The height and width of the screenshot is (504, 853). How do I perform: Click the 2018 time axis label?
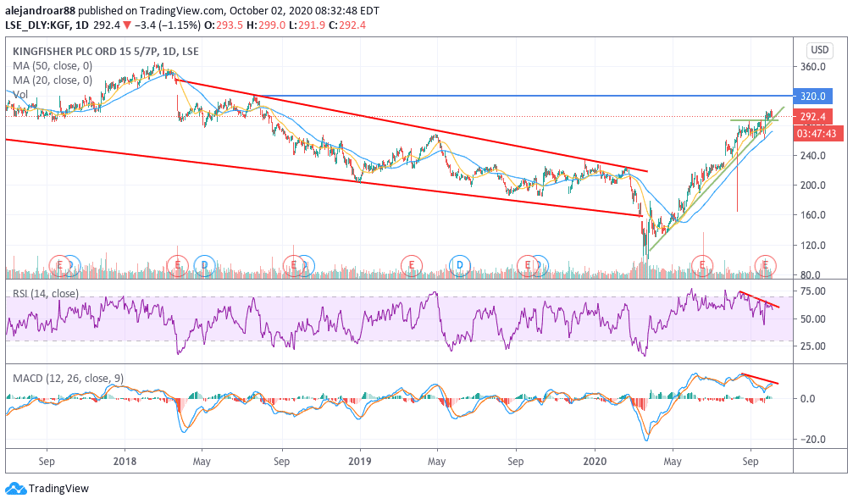click(x=125, y=462)
